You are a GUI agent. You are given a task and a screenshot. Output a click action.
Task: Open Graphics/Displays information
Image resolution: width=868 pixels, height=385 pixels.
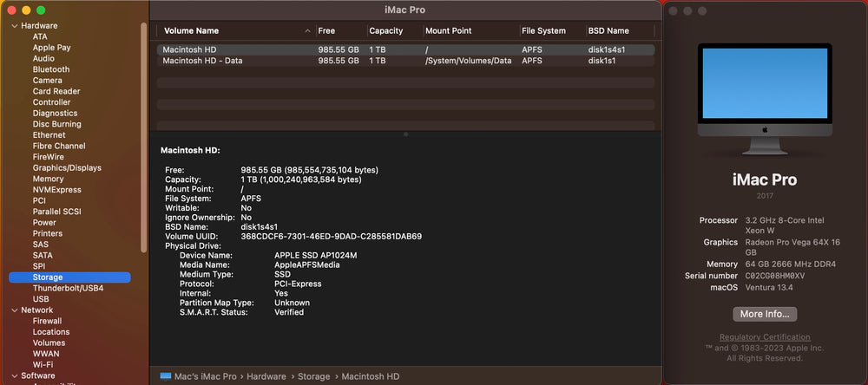coord(67,167)
